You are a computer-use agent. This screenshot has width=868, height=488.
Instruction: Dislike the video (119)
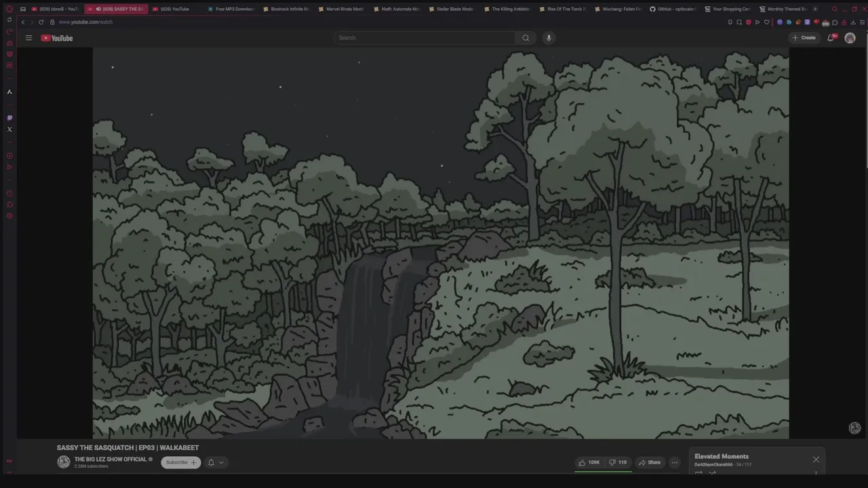pos(618,462)
